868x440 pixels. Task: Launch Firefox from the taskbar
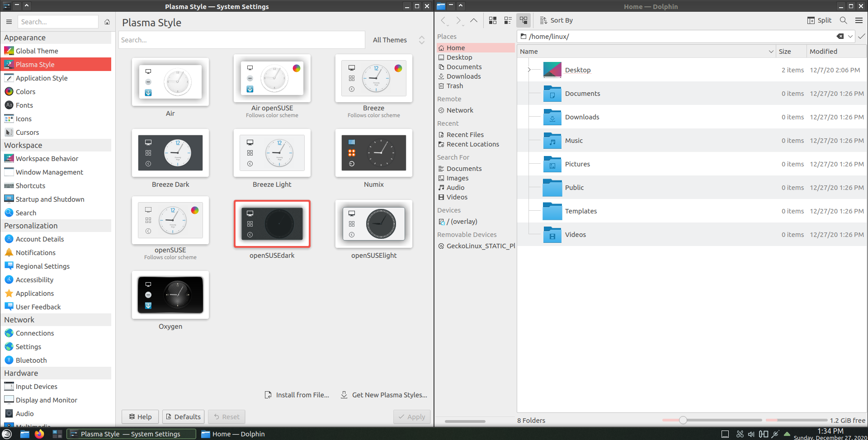[39, 434]
